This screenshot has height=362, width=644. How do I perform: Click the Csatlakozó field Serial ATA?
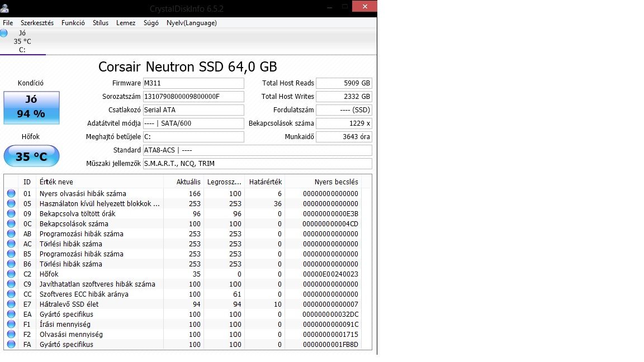[193, 110]
